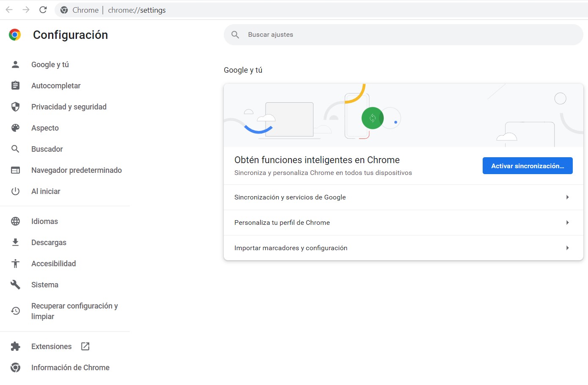Click the magnifier icon in Buscar ajustes

click(x=236, y=35)
